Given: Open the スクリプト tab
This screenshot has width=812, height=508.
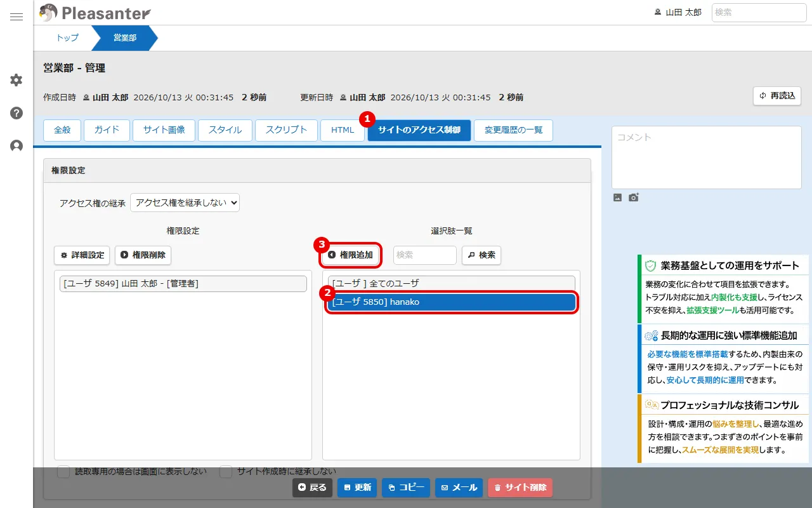Looking at the screenshot, I should pos(286,130).
